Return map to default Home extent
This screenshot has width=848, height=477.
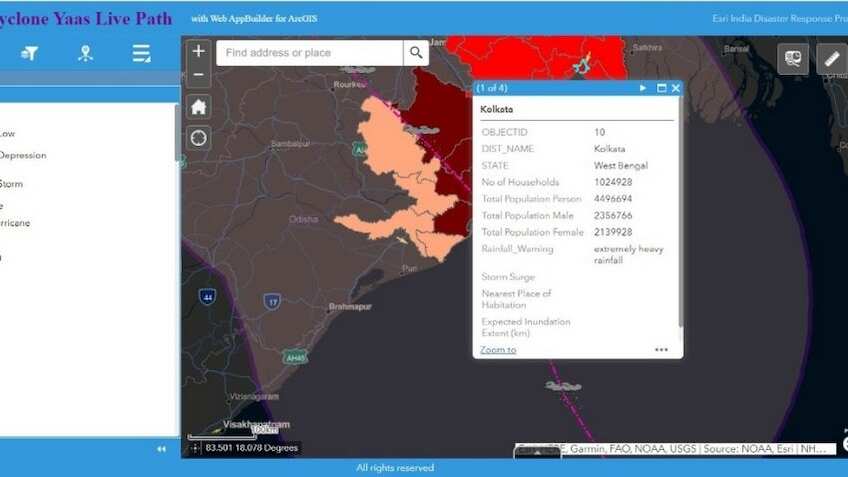click(199, 106)
